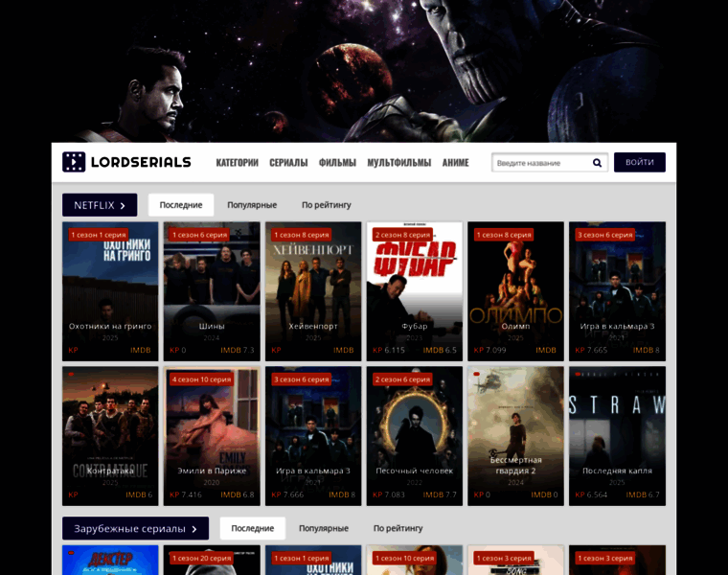This screenshot has height=575, width=728.
Task: Select the Netflix 'По рейтингу' tab
Action: click(x=327, y=205)
